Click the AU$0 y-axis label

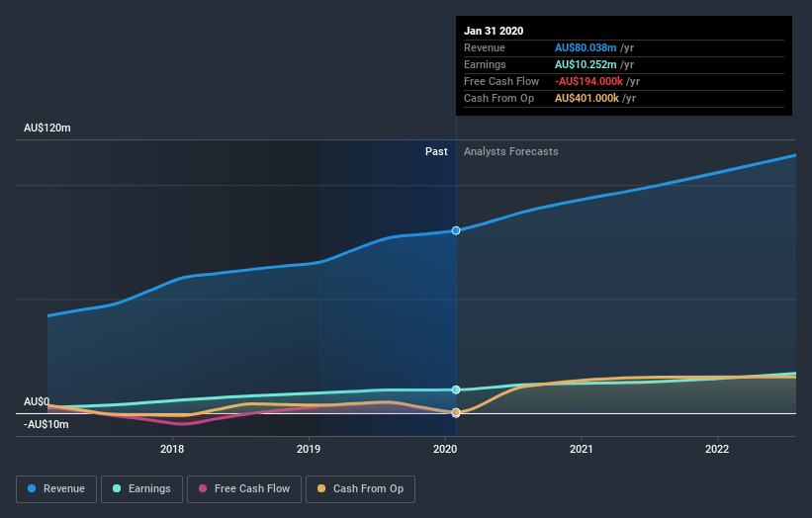37,401
